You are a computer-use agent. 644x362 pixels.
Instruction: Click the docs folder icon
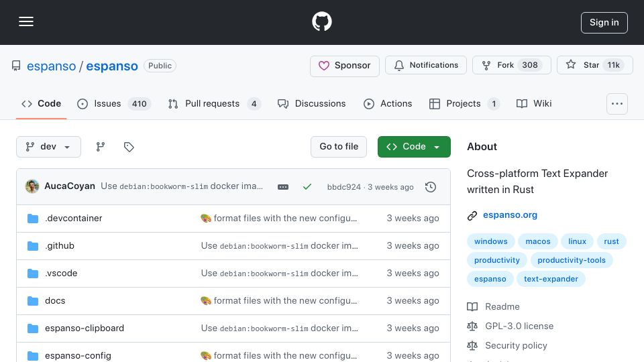[x=33, y=301]
